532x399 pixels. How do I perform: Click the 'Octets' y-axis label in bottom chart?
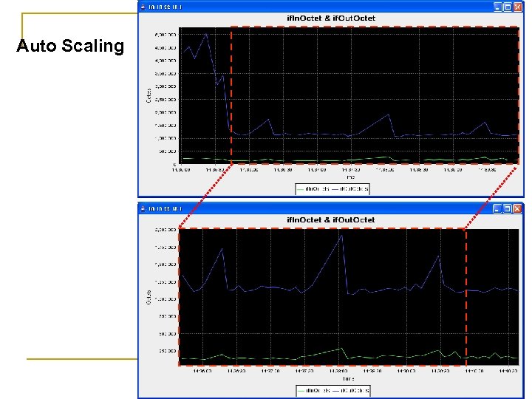[149, 297]
